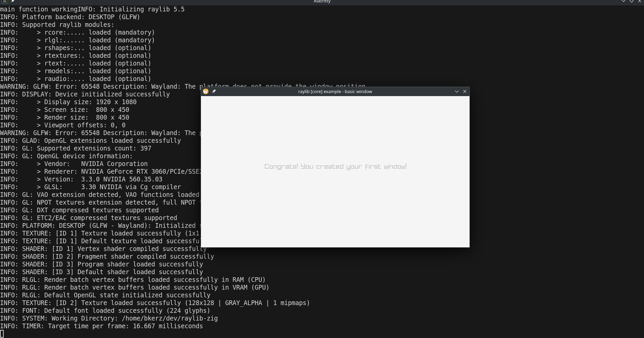Viewport: 644px width, 338px height.
Task: Click 'Version: 3.3.0 NVIDIA 560.35.03' line
Action: pyautogui.click(x=81, y=179)
